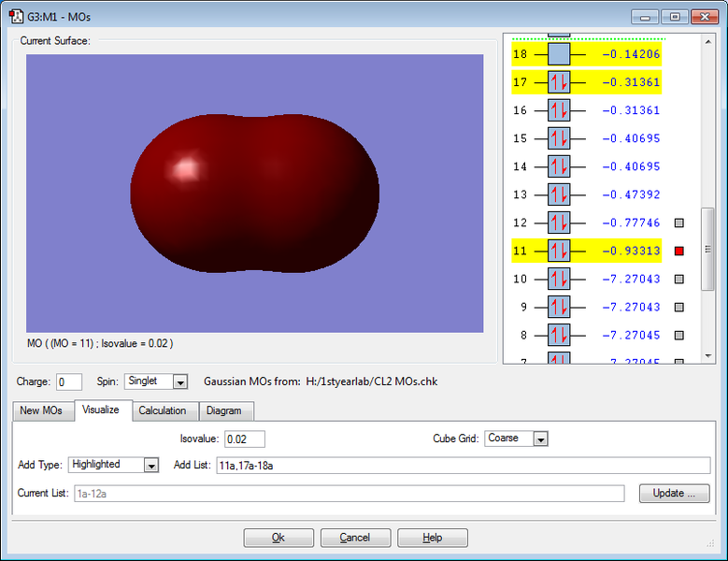Screen dimensions: 728x561
Task: Select the orbital box for MO 9
Action: point(558,307)
